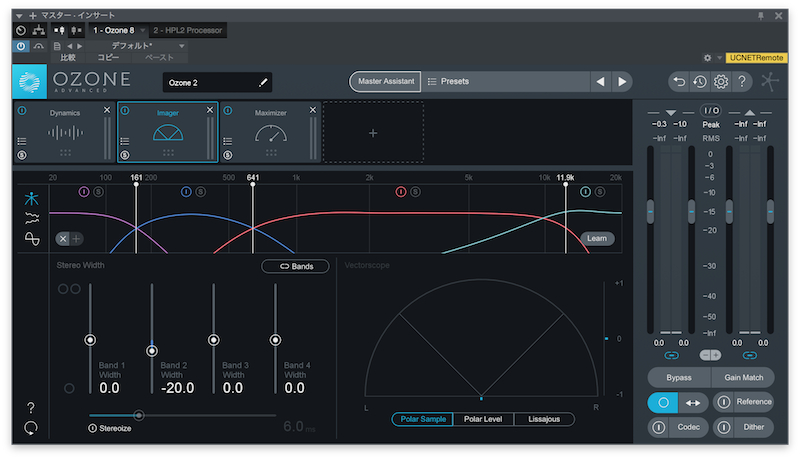The height and width of the screenshot is (459, 800).
Task: Click the 11.9k crossover handle
Action: pos(565,185)
